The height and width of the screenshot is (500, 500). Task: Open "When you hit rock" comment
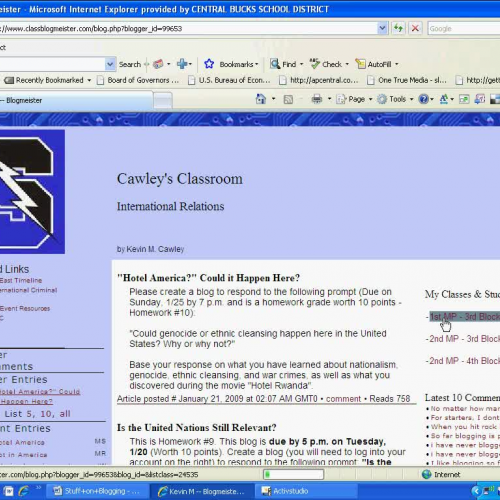(465, 427)
